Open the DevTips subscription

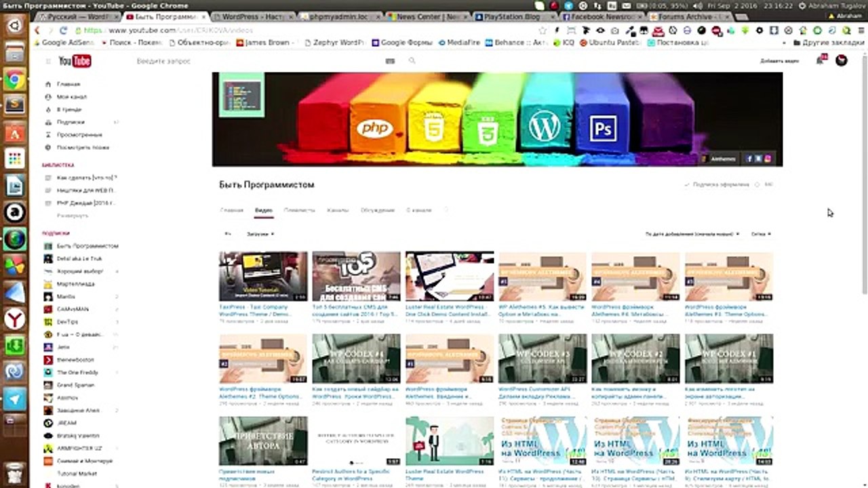coord(67,321)
